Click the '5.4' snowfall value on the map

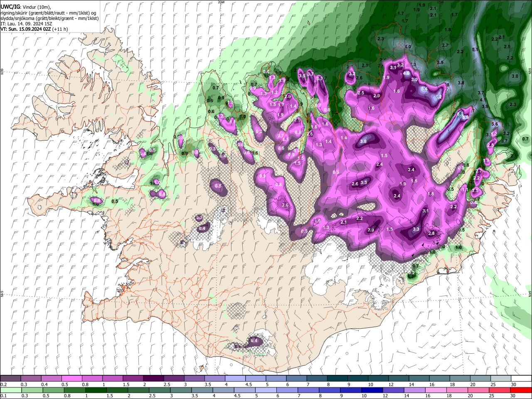(424, 89)
